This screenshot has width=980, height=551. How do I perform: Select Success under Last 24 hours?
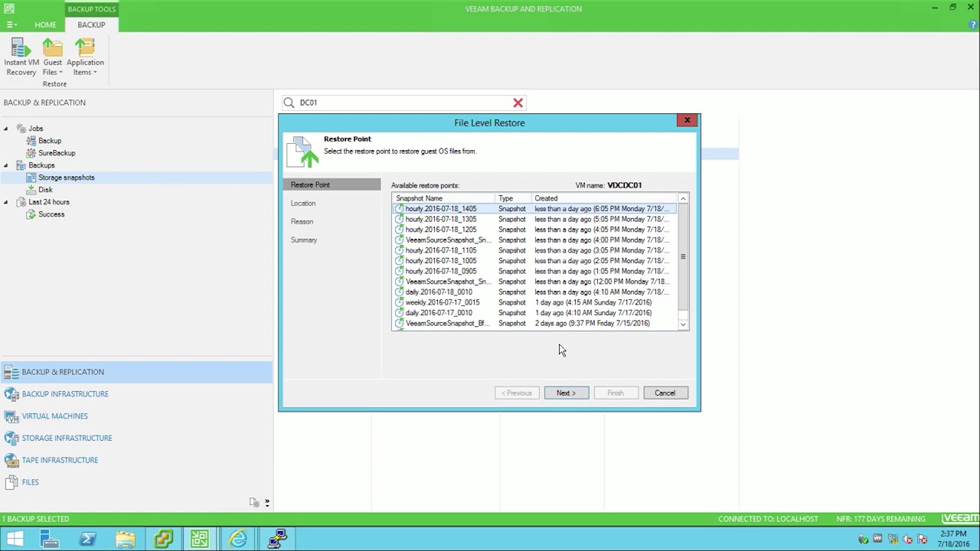click(x=51, y=214)
